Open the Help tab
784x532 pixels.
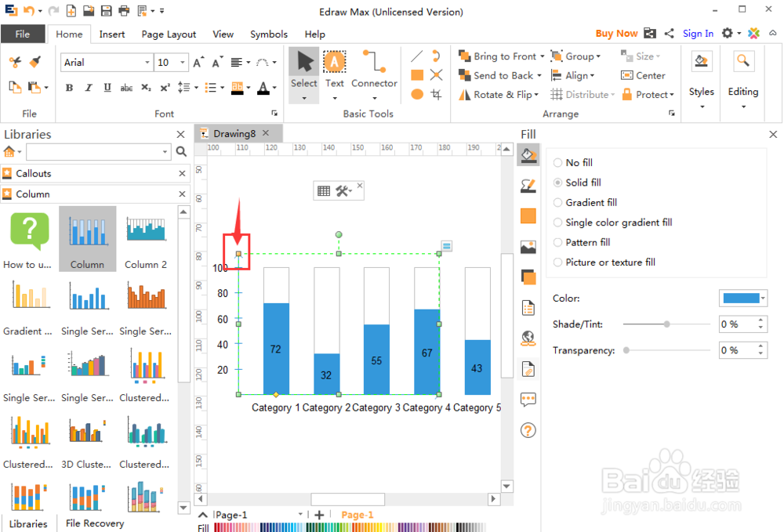[x=315, y=34]
